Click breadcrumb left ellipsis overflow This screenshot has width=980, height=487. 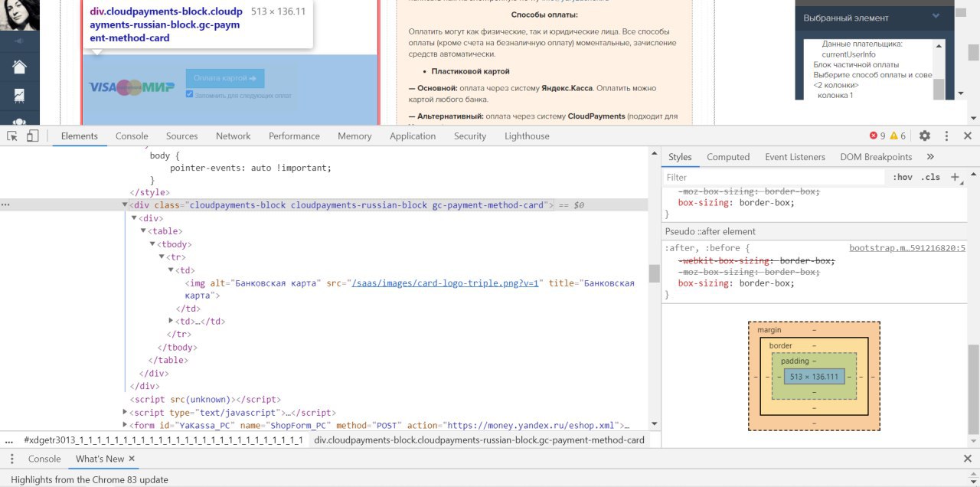[9, 440]
